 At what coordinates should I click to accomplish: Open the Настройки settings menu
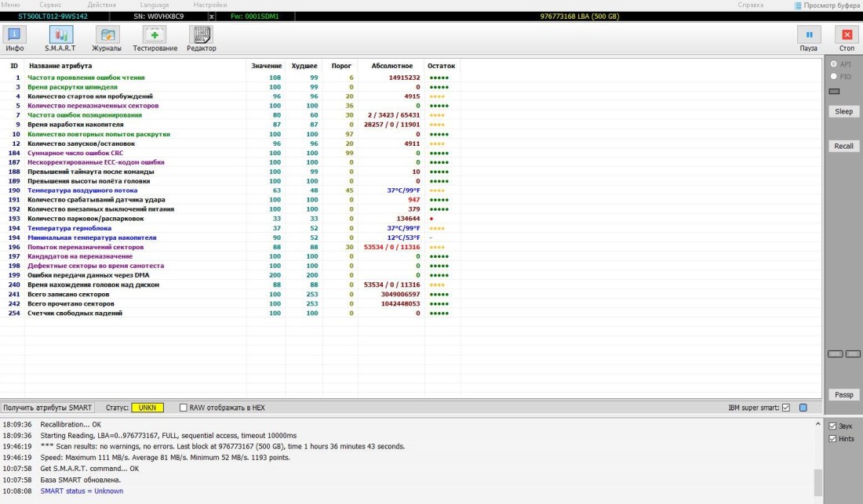point(209,5)
